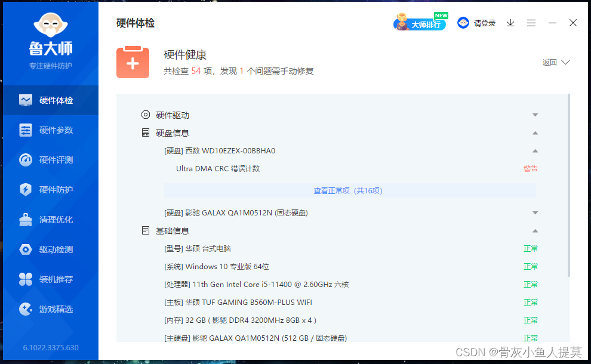Click the 基础信息 document icon

click(x=146, y=230)
